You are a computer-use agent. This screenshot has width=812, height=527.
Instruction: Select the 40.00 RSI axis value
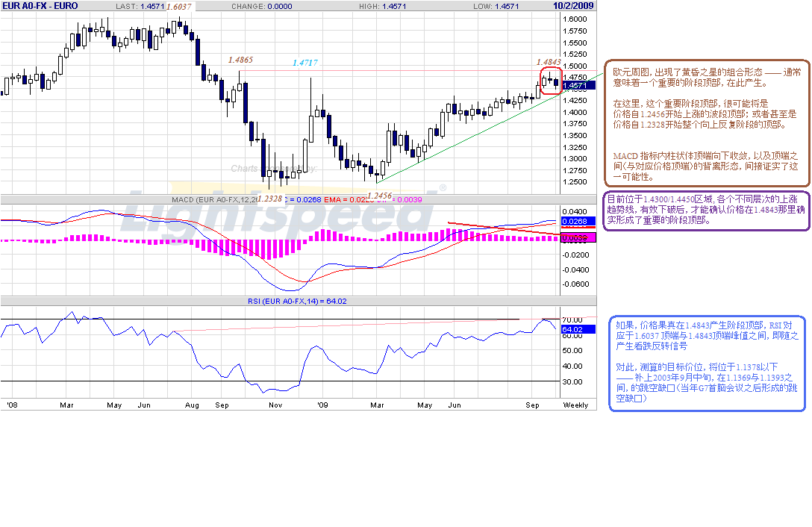[x=572, y=367]
